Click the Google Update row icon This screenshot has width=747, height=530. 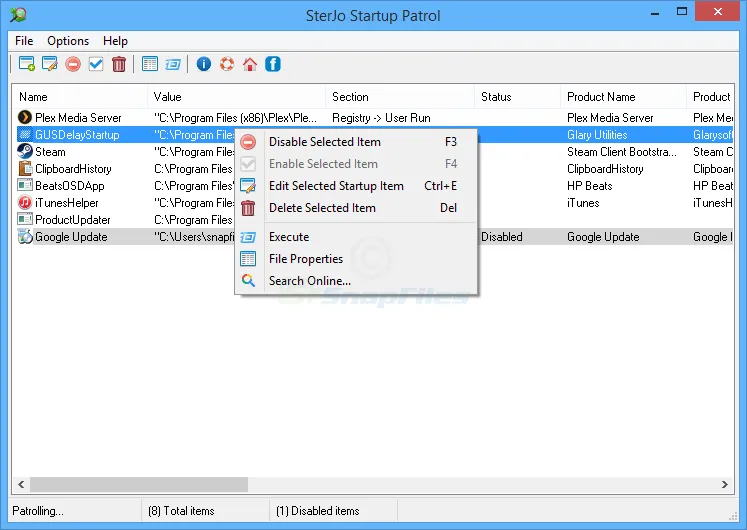[25, 237]
